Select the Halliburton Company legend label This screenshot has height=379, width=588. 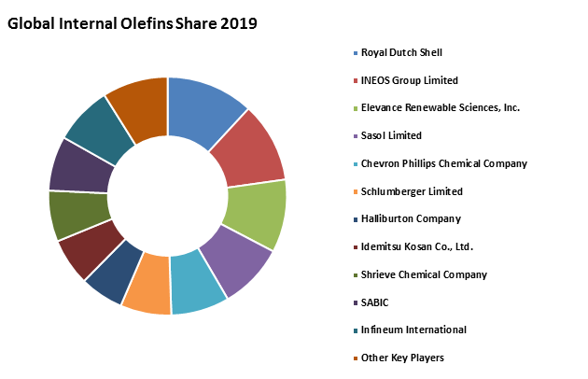pyautogui.click(x=411, y=218)
